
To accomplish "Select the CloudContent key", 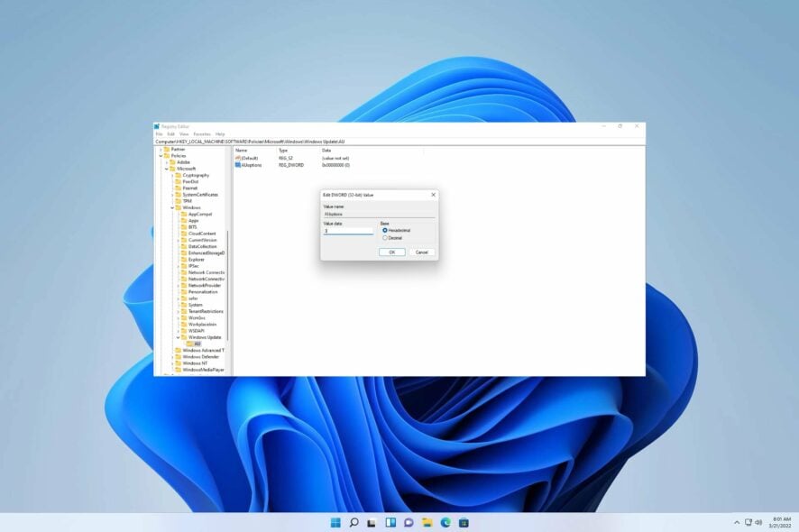I will (x=202, y=234).
